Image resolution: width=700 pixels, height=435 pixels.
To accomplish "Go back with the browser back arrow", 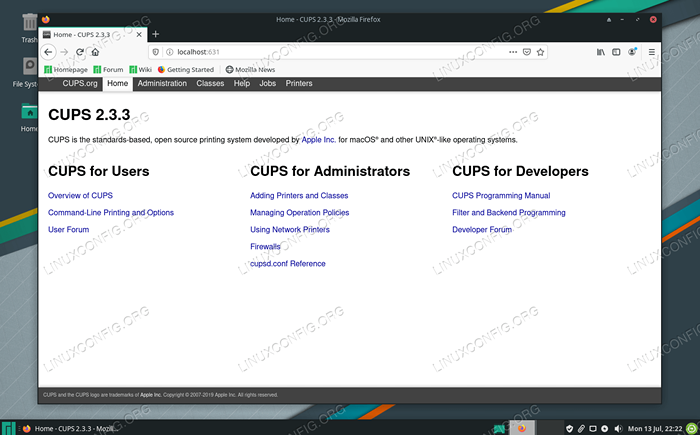I will pos(48,52).
